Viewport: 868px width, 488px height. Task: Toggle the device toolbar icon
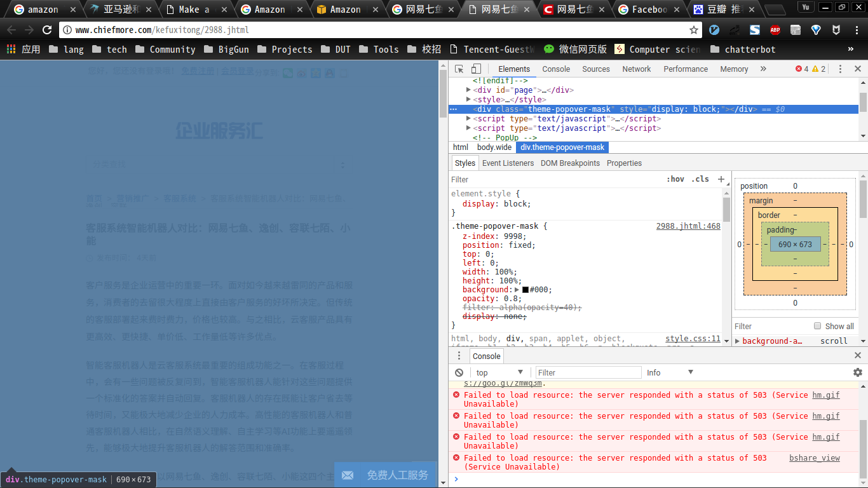click(476, 69)
